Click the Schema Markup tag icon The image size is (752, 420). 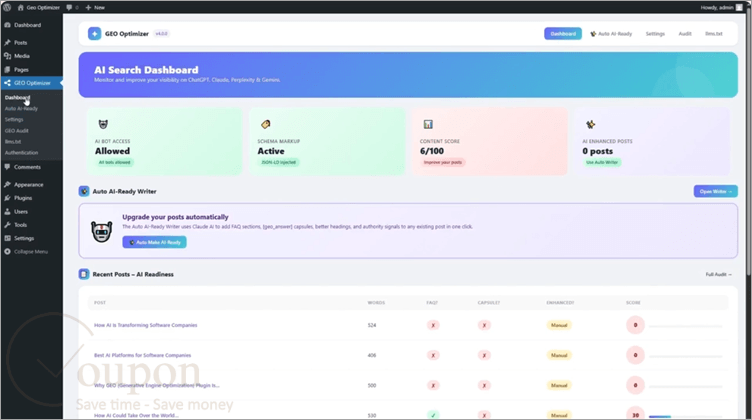[265, 124]
